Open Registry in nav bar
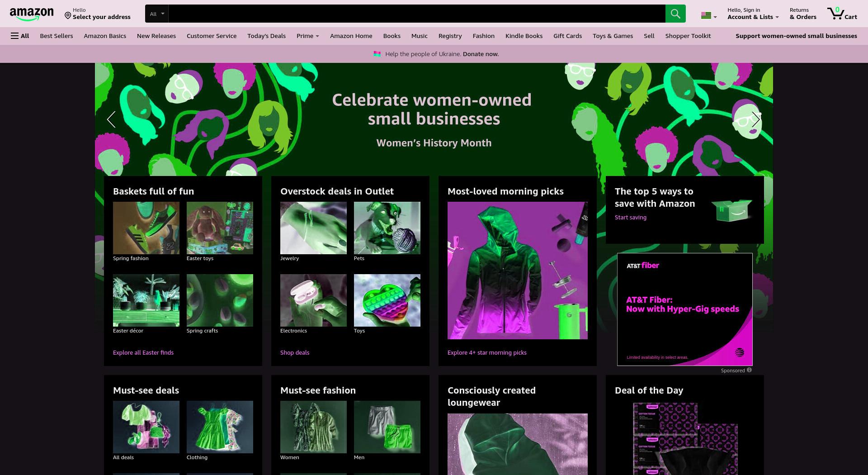This screenshot has width=868, height=475. [x=450, y=36]
